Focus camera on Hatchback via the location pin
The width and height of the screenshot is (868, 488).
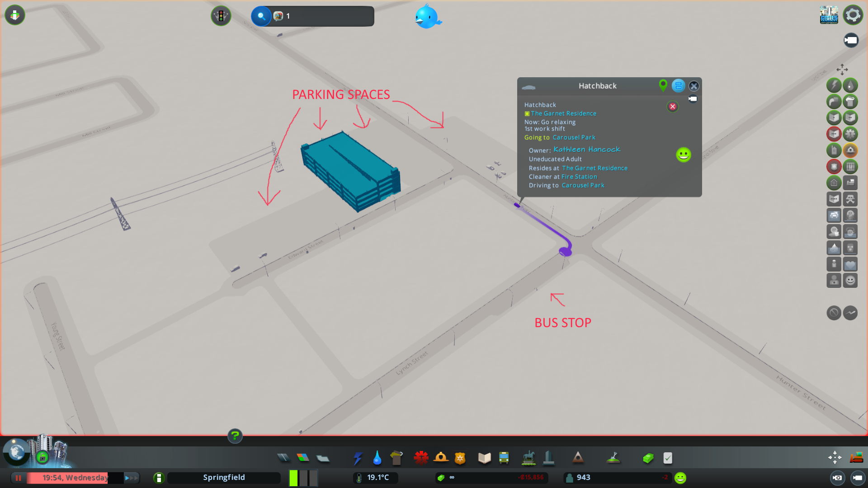(663, 85)
